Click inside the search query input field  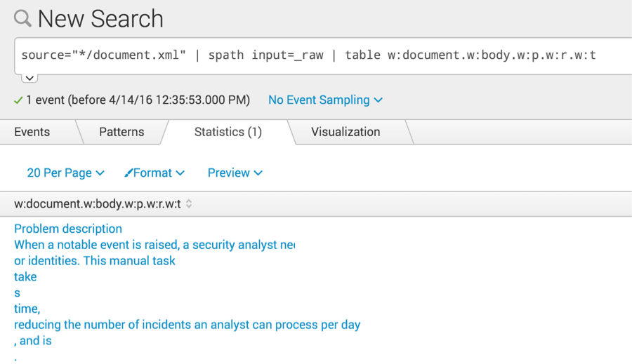click(322, 55)
